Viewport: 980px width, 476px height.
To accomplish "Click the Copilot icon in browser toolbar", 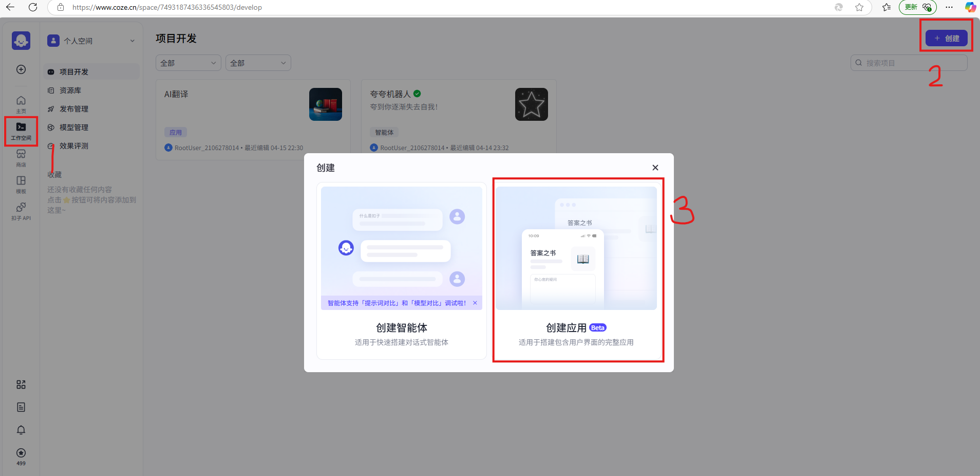I will (x=970, y=7).
